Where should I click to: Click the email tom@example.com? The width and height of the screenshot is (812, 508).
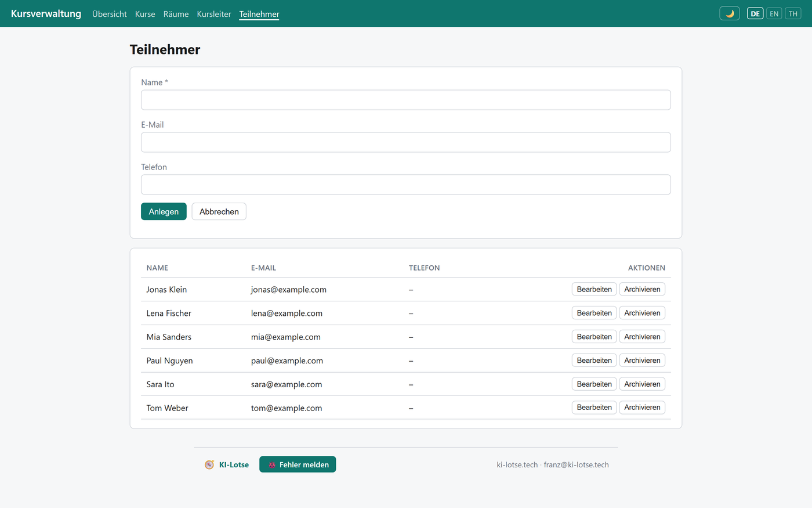click(x=287, y=408)
